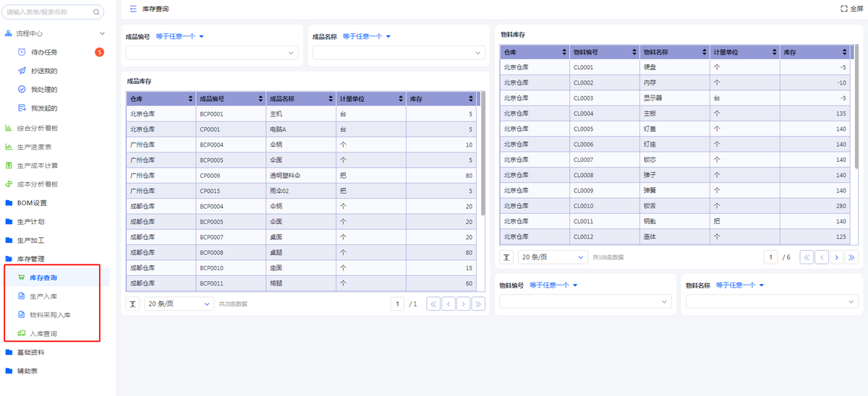Sort 成品库存 table by 计量单位 column
Screen dimensions: 868x396
coord(400,99)
